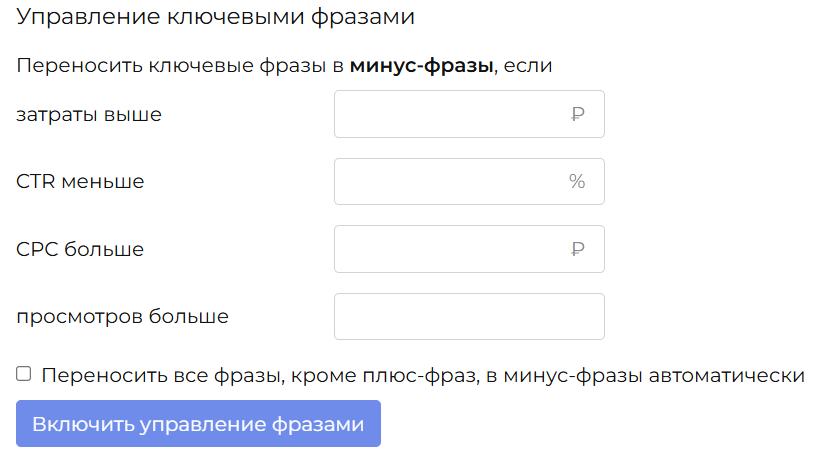Screen dimensions: 815x461
Task: Click the checkbox label about плюс-фраз transfer
Action: [423, 375]
